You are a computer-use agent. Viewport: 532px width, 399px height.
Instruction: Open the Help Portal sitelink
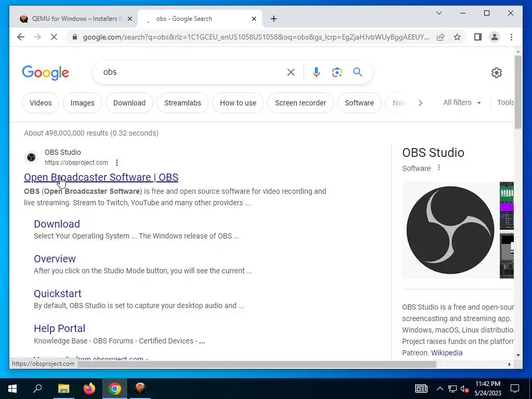[59, 328]
